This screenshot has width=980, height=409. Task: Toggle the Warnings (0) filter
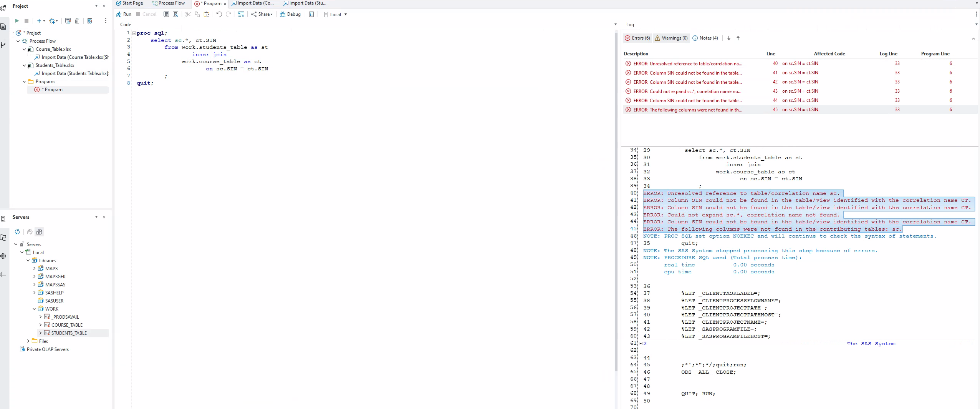(x=671, y=38)
